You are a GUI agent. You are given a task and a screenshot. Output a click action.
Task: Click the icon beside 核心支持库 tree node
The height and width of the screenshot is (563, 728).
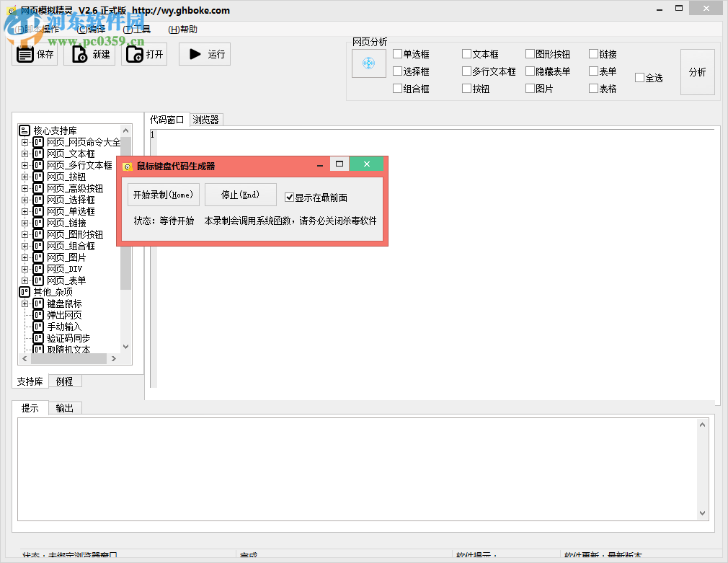tap(24, 130)
